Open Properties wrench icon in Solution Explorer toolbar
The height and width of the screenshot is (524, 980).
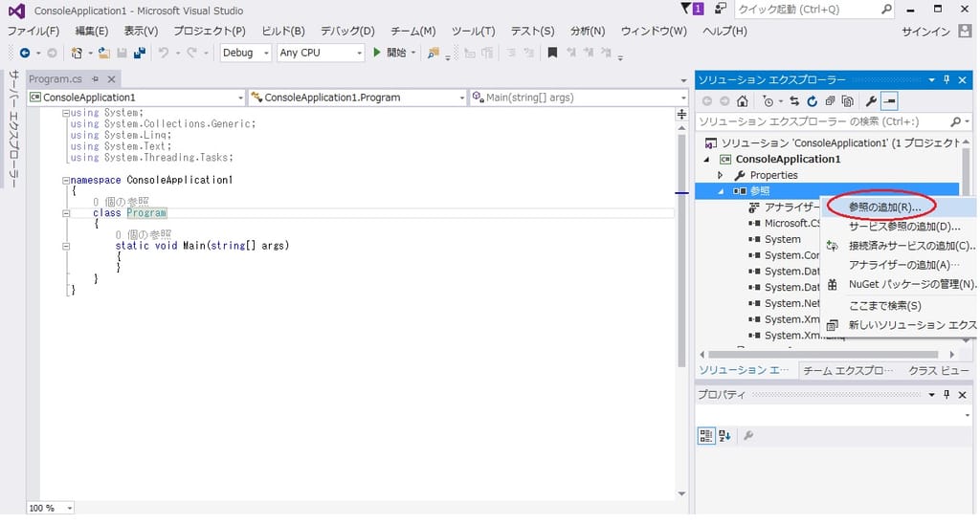[870, 100]
